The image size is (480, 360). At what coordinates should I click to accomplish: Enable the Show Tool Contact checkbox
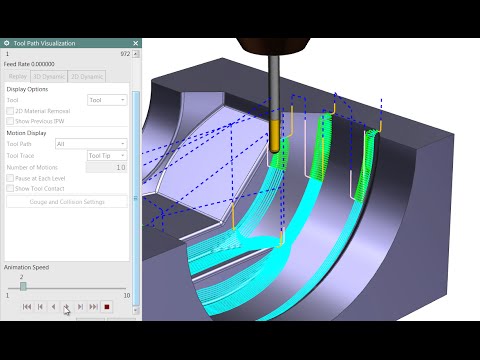click(x=10, y=188)
